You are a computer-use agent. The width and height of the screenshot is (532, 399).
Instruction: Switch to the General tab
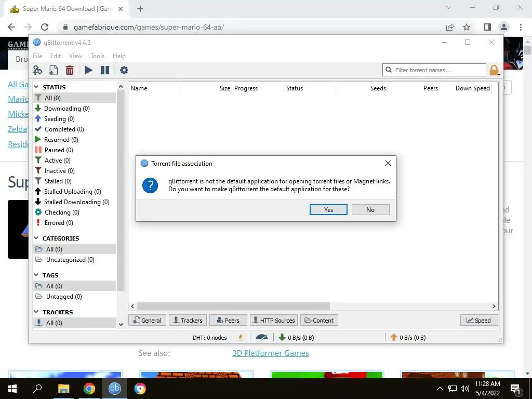[x=147, y=320]
